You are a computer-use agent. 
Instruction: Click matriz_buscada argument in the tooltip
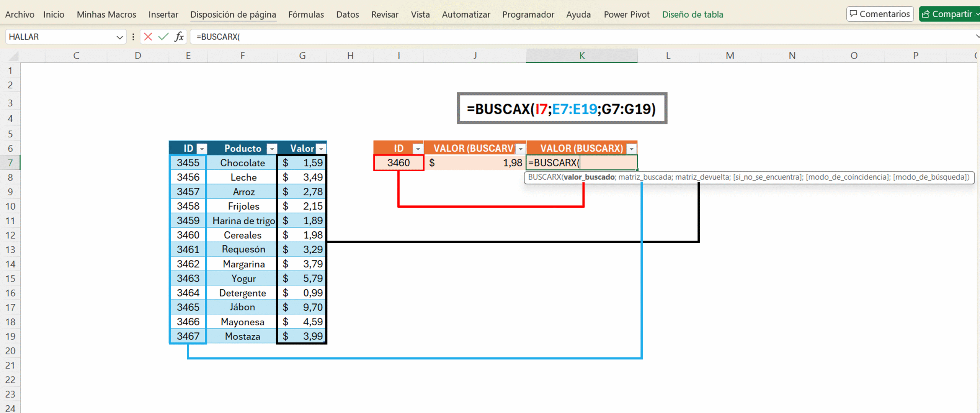click(x=645, y=177)
